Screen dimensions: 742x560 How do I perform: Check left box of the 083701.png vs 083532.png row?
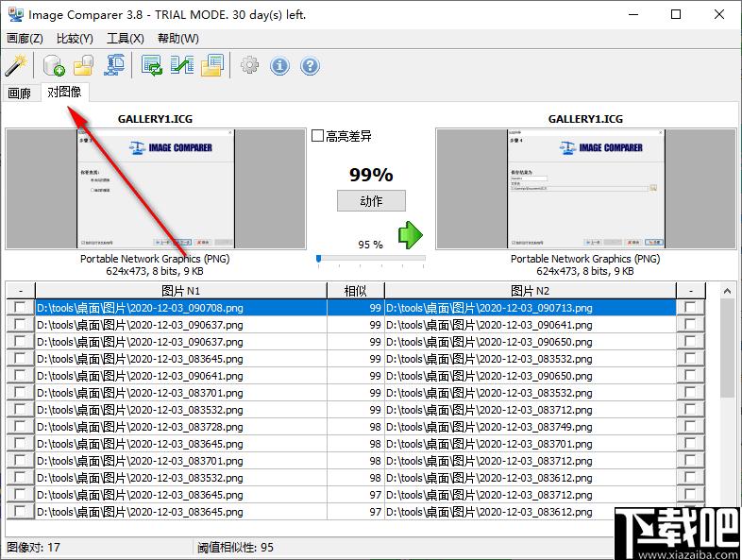coord(20,393)
